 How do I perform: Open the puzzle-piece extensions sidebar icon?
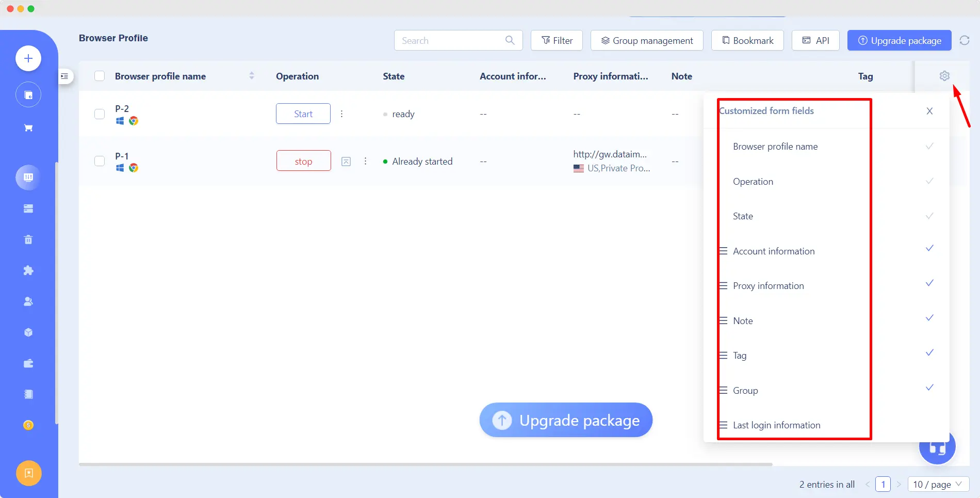point(28,270)
